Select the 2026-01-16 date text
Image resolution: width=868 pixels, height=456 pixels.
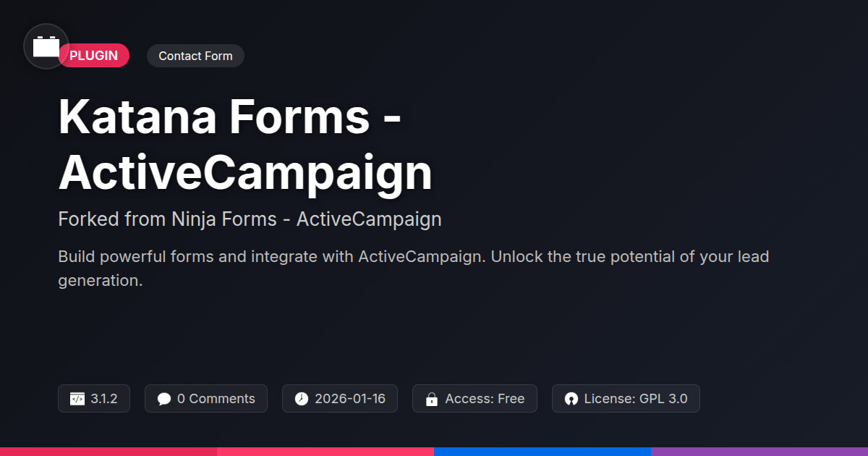point(350,399)
